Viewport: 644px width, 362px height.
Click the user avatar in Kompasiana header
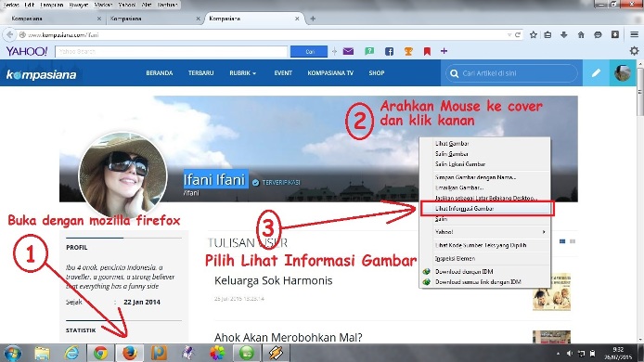pyautogui.click(x=623, y=72)
